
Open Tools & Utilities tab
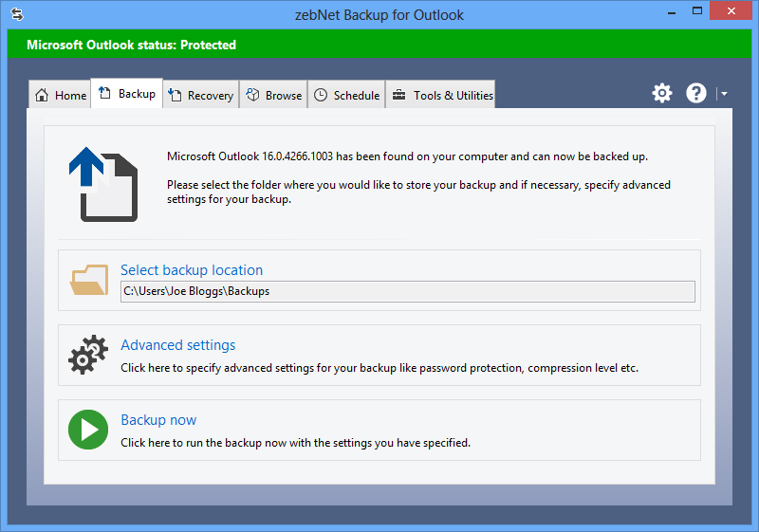click(x=440, y=95)
